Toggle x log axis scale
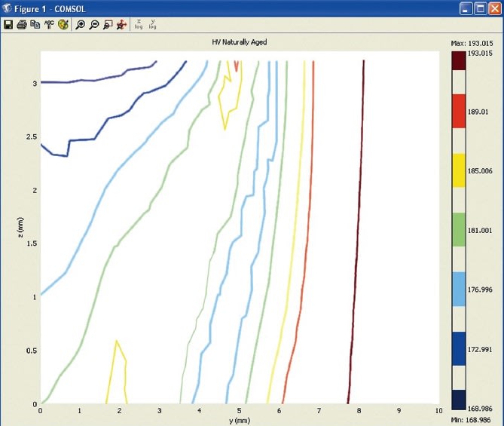The height and width of the screenshot is (426, 504). tap(139, 24)
